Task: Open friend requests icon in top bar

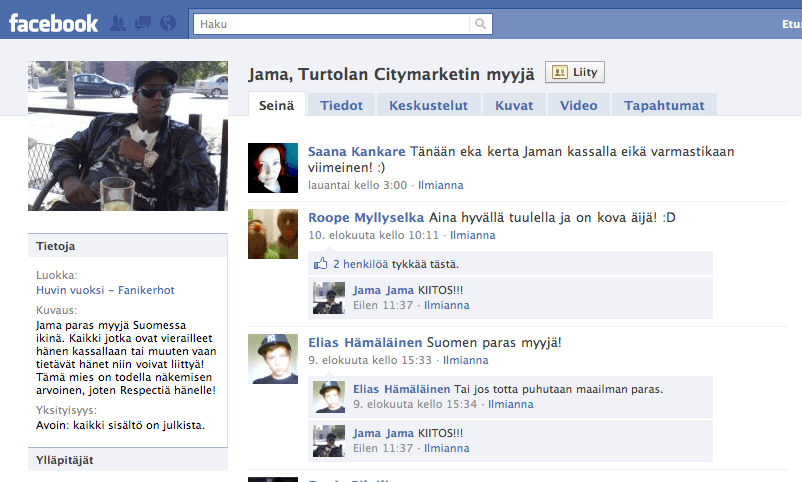Action: (119, 23)
